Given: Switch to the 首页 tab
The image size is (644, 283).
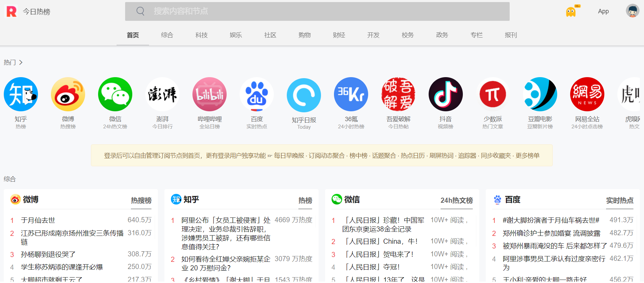Looking at the screenshot, I should [133, 35].
